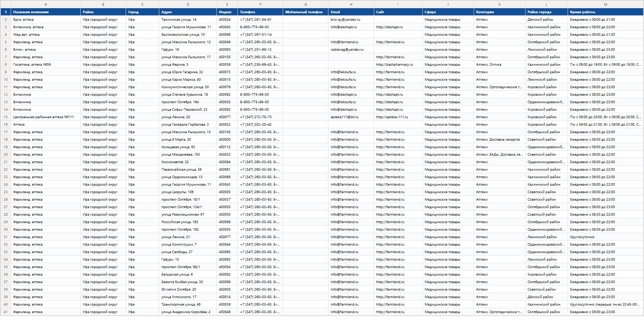Select the address "Коммунистическая улица, 50"
This screenshot has width=644, height=322.
click(188, 87)
